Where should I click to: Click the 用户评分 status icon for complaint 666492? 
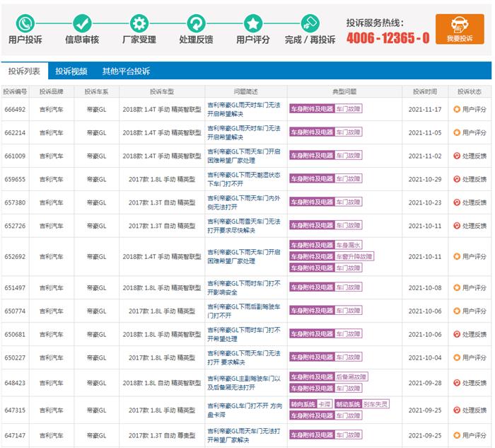[457, 109]
